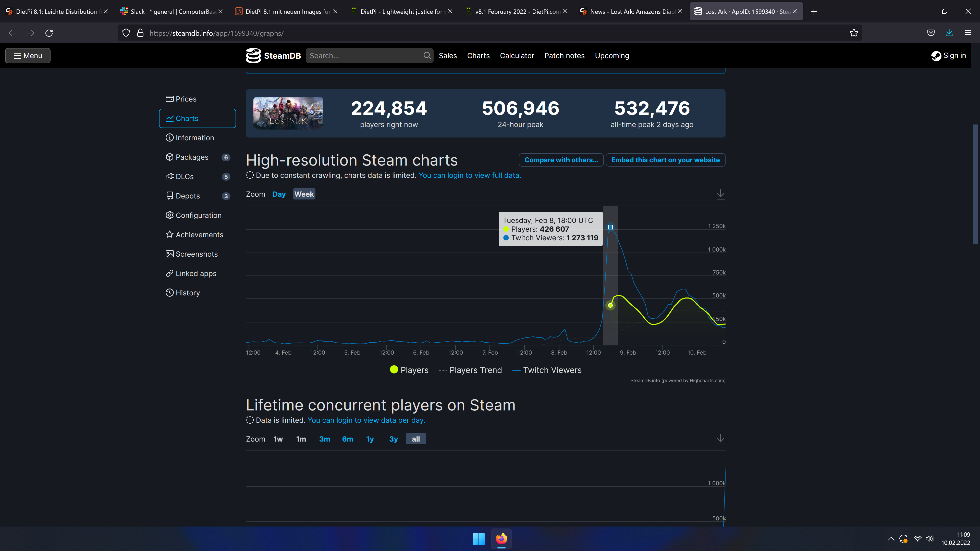Open the Windows Start button

(x=478, y=539)
